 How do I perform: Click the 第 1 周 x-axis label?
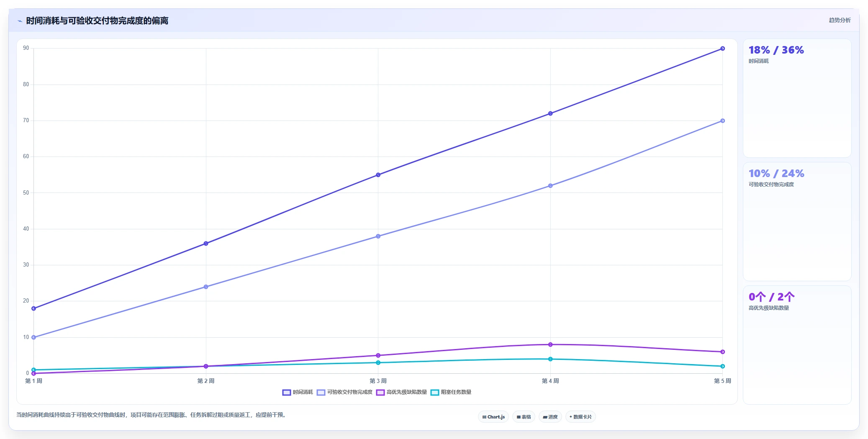(34, 381)
